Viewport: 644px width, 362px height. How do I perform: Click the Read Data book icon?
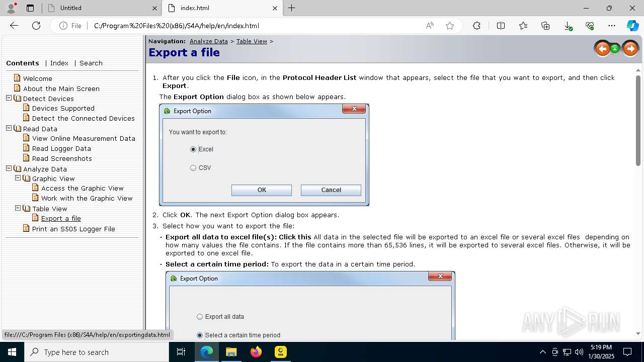click(18, 128)
